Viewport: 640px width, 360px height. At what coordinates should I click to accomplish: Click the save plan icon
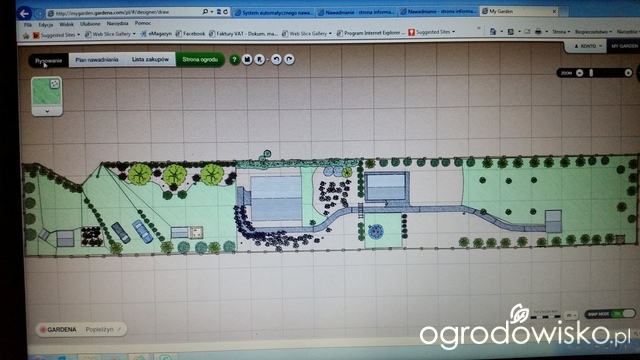pyautogui.click(x=247, y=60)
